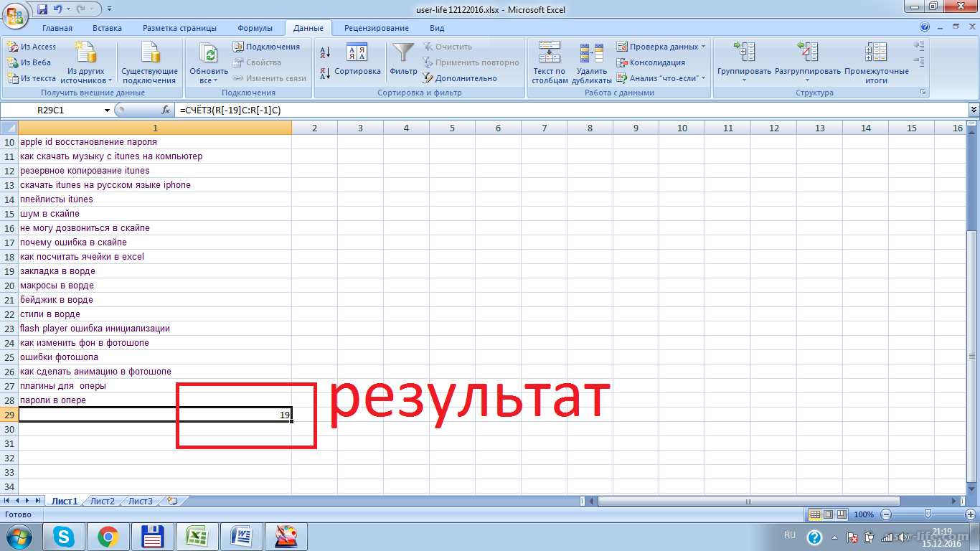Click the Select All corner button
980x551 pixels.
pyautogui.click(x=9, y=128)
